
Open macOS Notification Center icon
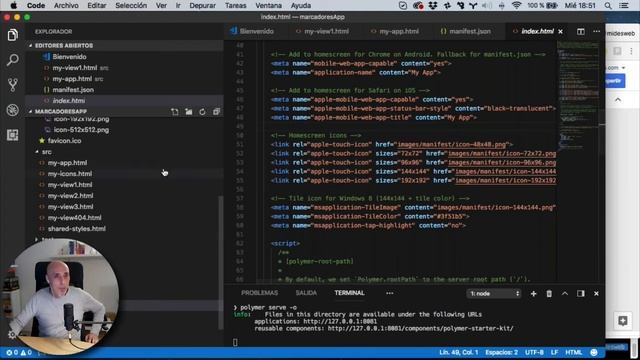point(624,6)
